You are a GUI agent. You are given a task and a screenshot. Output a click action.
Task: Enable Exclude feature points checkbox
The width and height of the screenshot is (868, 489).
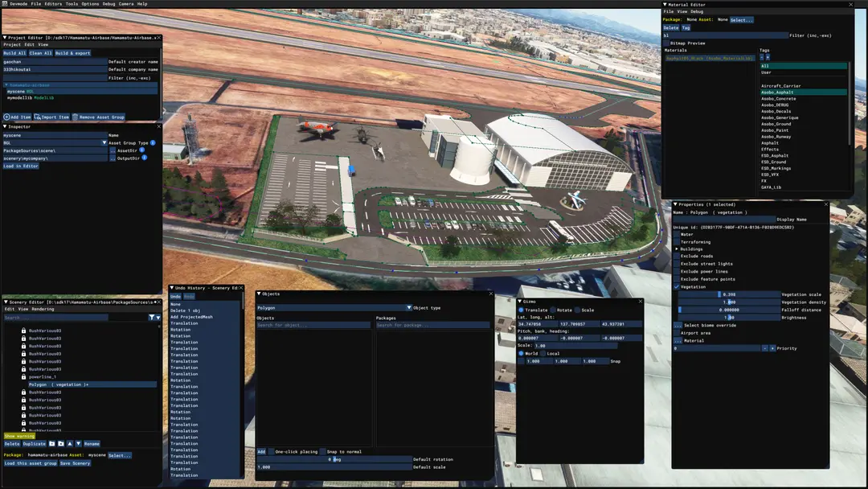click(x=677, y=279)
